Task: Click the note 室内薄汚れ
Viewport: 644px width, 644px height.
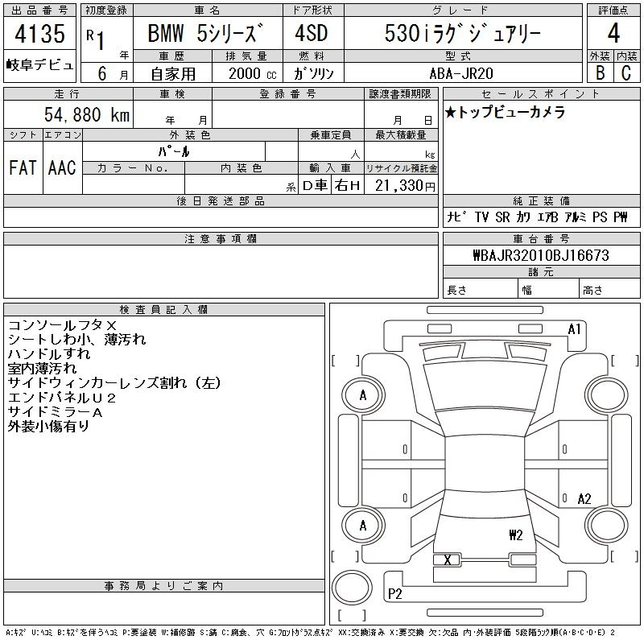Action: [x=42, y=369]
